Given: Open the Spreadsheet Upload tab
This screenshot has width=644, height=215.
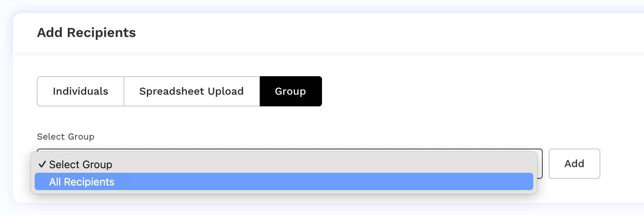Looking at the screenshot, I should [191, 91].
